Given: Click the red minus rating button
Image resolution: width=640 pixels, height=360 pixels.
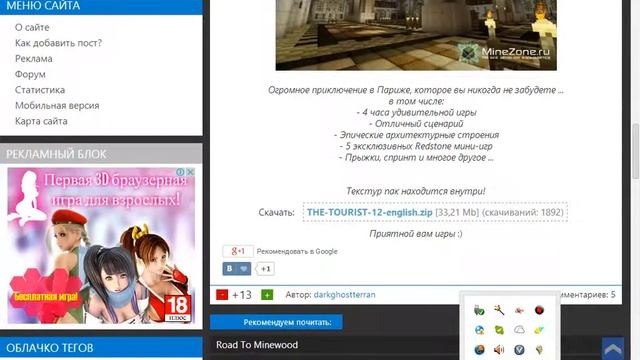Looking at the screenshot, I should tap(222, 295).
